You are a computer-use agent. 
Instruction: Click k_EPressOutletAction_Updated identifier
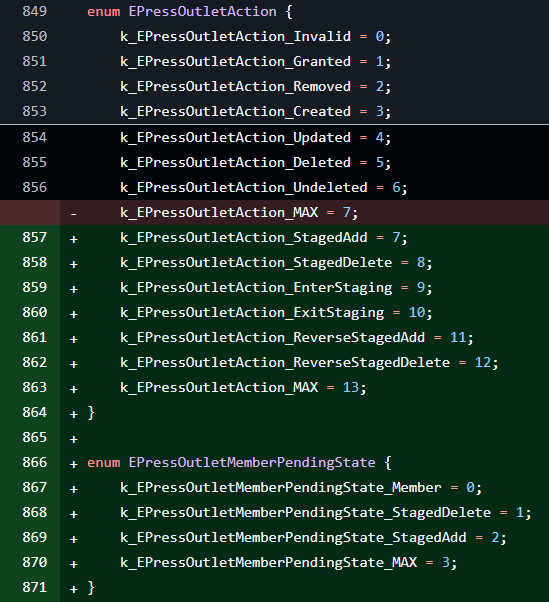coord(235,137)
